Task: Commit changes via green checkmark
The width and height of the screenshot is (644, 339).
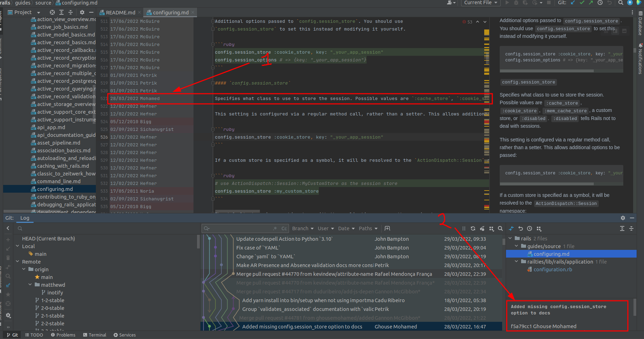Action: pyautogui.click(x=582, y=2)
